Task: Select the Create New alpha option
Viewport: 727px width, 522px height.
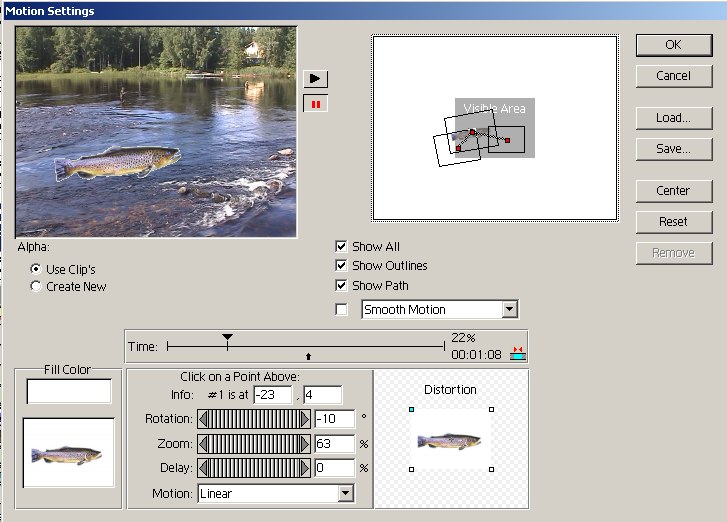Action: coord(36,286)
